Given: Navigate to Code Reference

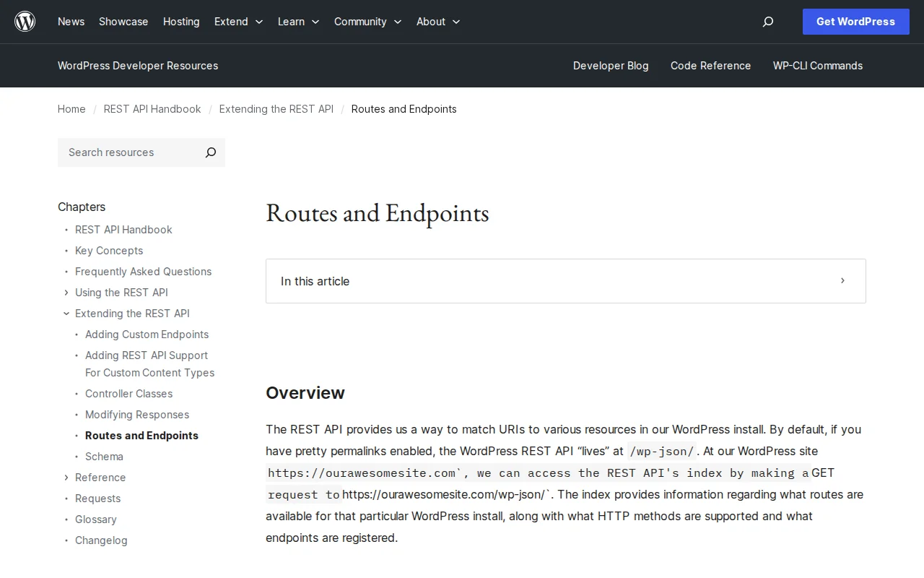Looking at the screenshot, I should click(x=710, y=66).
